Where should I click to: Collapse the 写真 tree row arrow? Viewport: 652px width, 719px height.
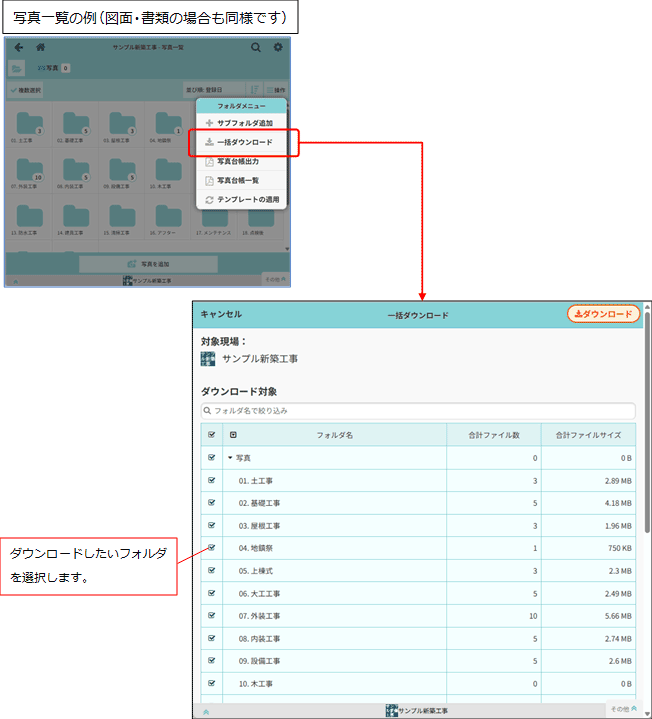[230, 458]
